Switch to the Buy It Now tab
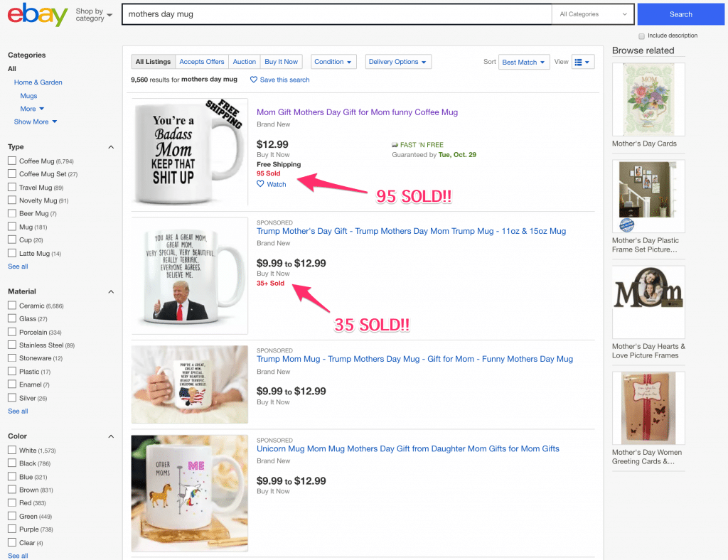 (x=281, y=61)
